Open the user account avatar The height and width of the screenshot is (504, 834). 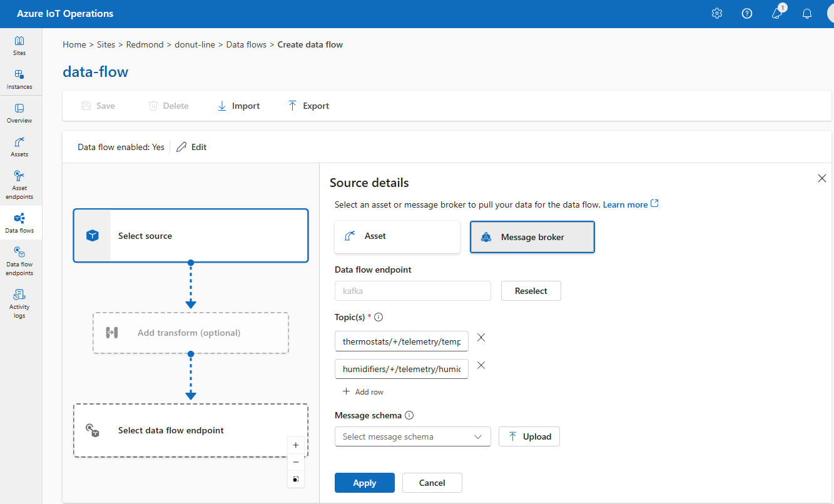point(830,14)
